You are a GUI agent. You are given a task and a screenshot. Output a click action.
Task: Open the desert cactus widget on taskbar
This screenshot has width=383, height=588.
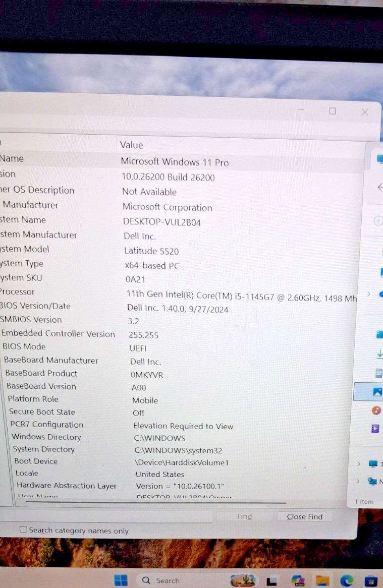(243, 580)
